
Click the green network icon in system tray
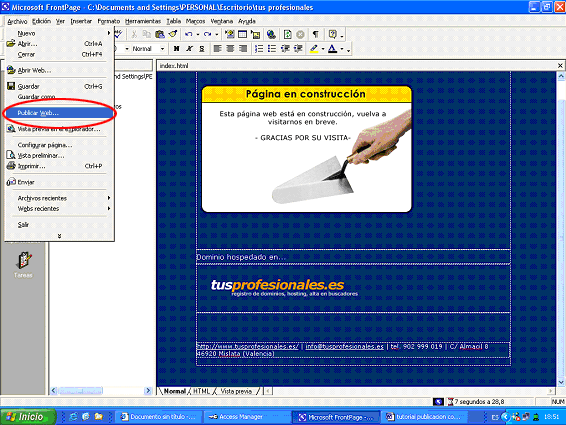(536, 417)
